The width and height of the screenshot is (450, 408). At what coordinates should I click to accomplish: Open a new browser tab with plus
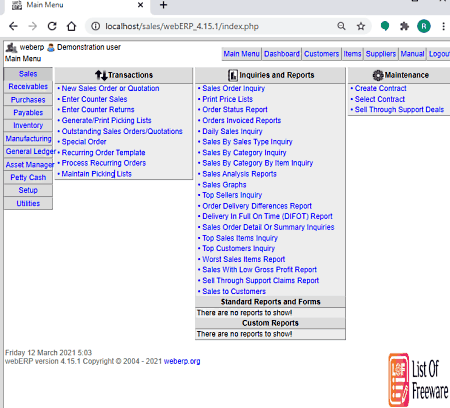pyautogui.click(x=163, y=5)
